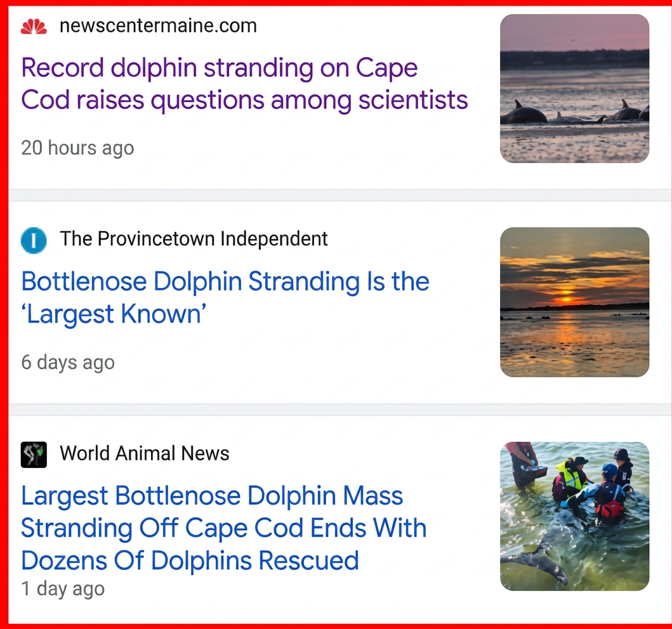Select the '1 day ago' timestamp

tap(63, 589)
